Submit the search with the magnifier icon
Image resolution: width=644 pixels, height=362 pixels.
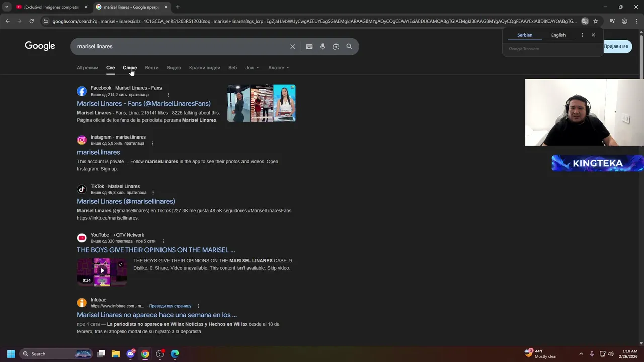[349, 47]
